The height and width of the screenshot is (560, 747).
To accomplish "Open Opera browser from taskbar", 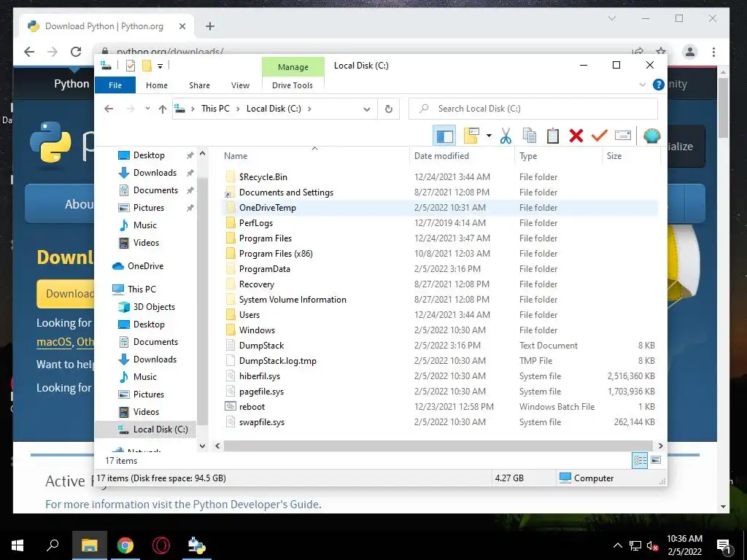I will point(161,545).
